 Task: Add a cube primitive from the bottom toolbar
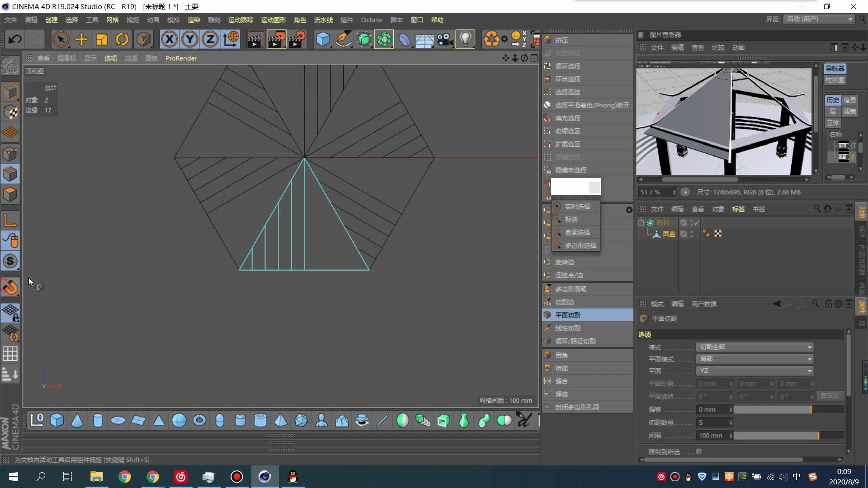[x=57, y=420]
